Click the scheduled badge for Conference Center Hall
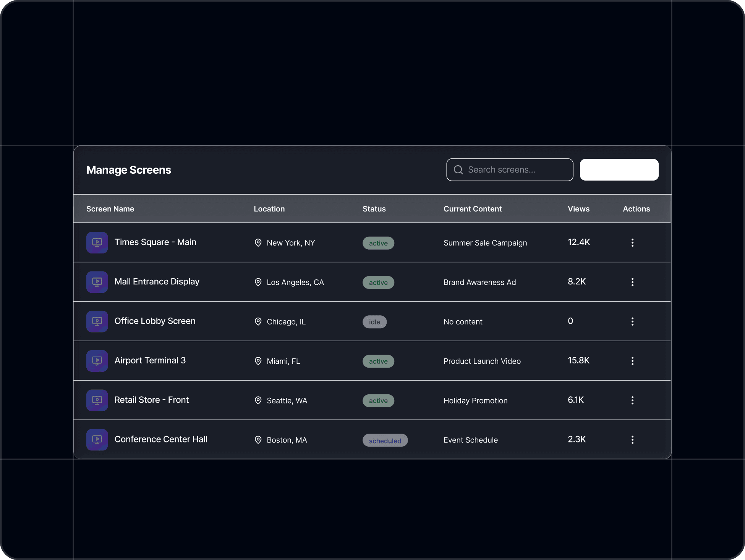 [385, 441]
